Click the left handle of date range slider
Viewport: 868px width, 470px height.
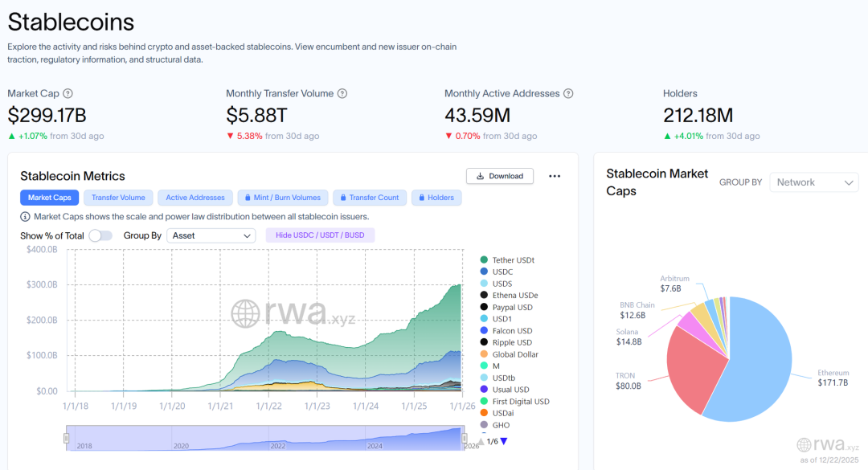tap(67, 438)
